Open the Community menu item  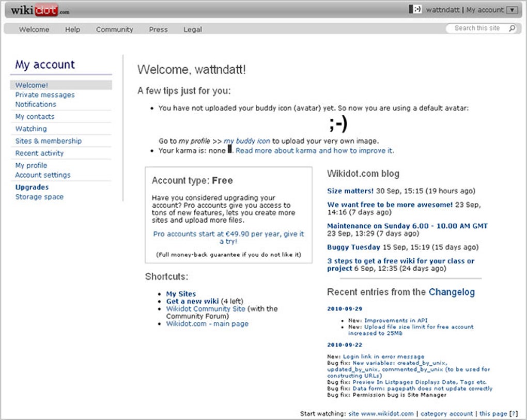click(114, 29)
